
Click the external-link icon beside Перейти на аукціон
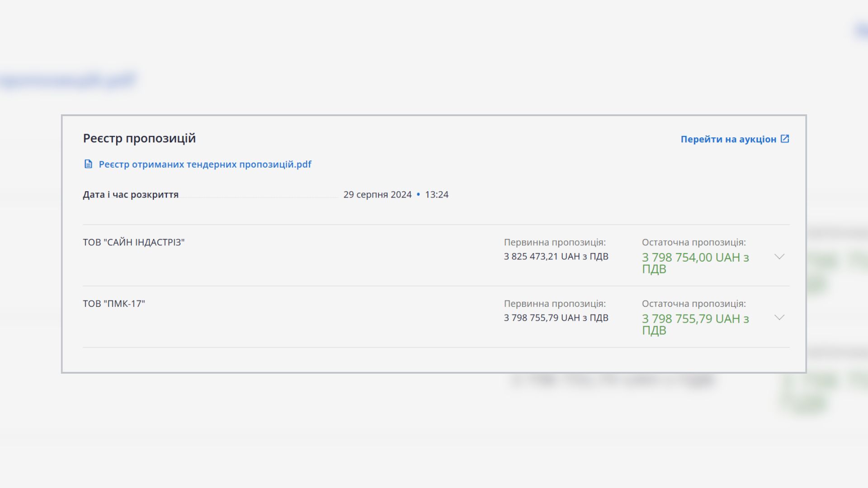tap(785, 139)
